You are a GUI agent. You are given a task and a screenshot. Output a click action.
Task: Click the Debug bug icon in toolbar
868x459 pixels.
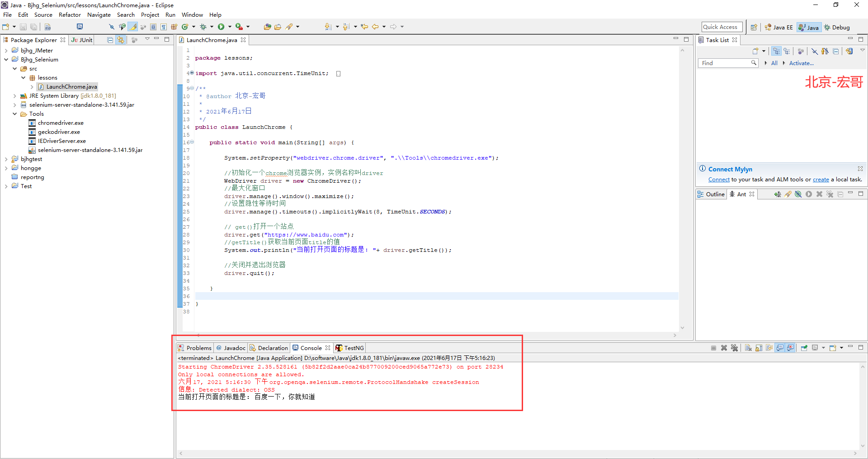(203, 27)
